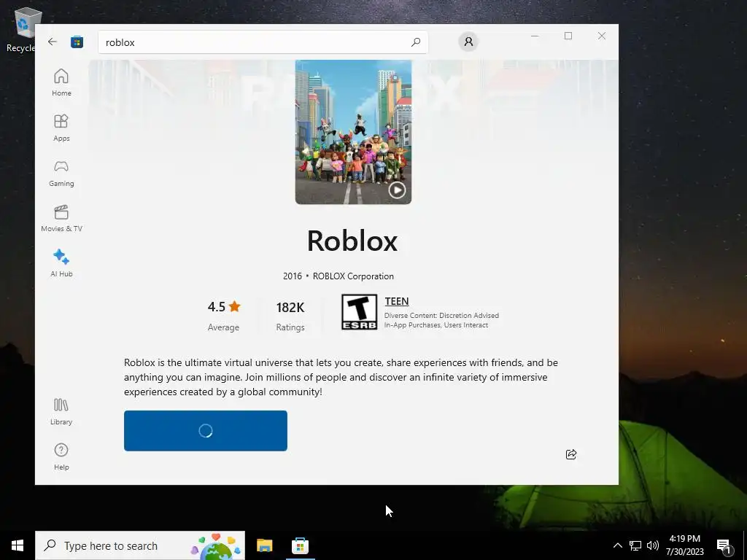747x560 pixels.
Task: Click the Roblox title heading
Action: click(x=352, y=241)
